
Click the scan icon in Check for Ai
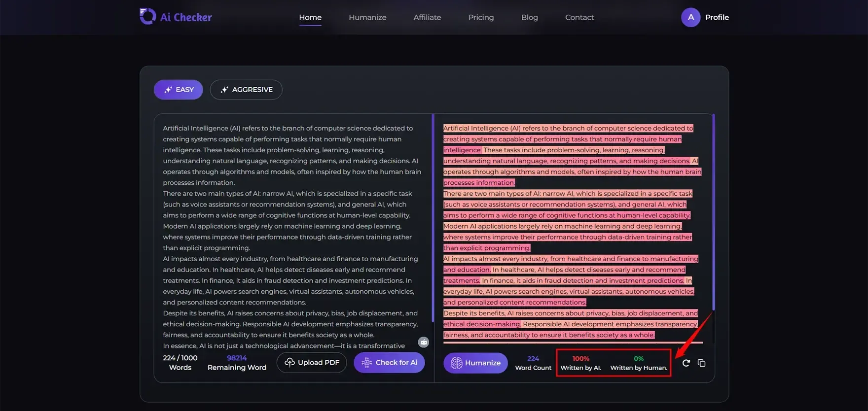point(366,363)
